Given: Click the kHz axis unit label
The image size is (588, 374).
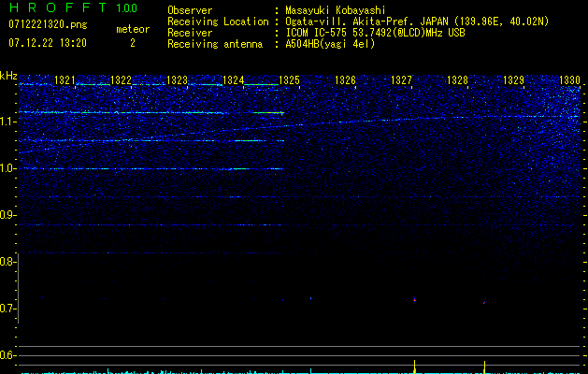Looking at the screenshot, I should click(x=8, y=76).
